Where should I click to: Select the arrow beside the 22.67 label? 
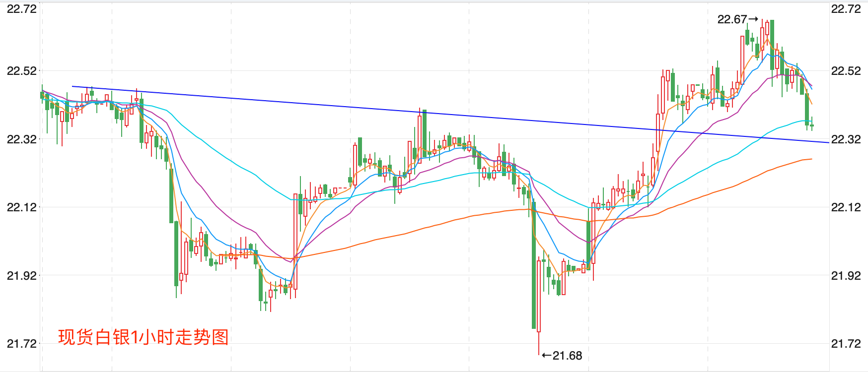[753, 19]
